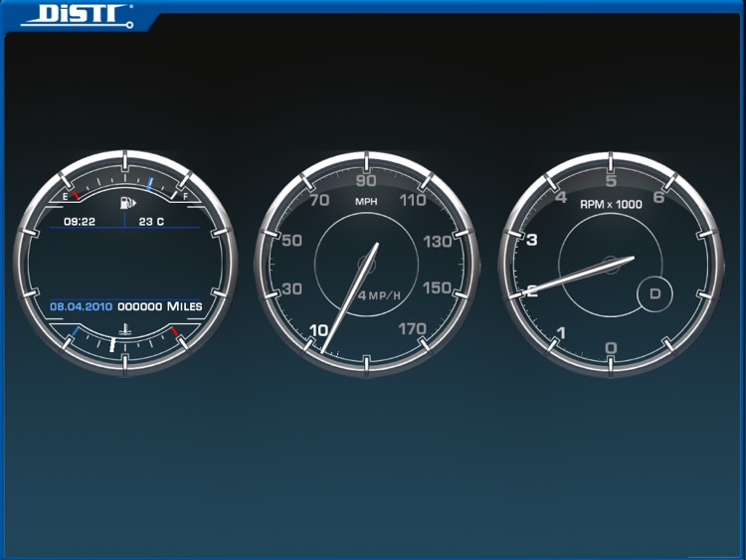
Task: Click the speedometer needle
Action: [350, 298]
